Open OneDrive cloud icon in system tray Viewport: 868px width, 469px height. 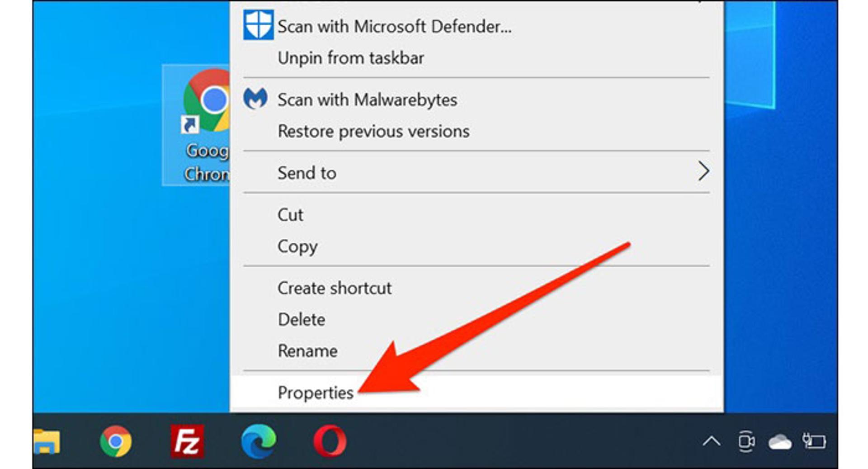point(780,442)
